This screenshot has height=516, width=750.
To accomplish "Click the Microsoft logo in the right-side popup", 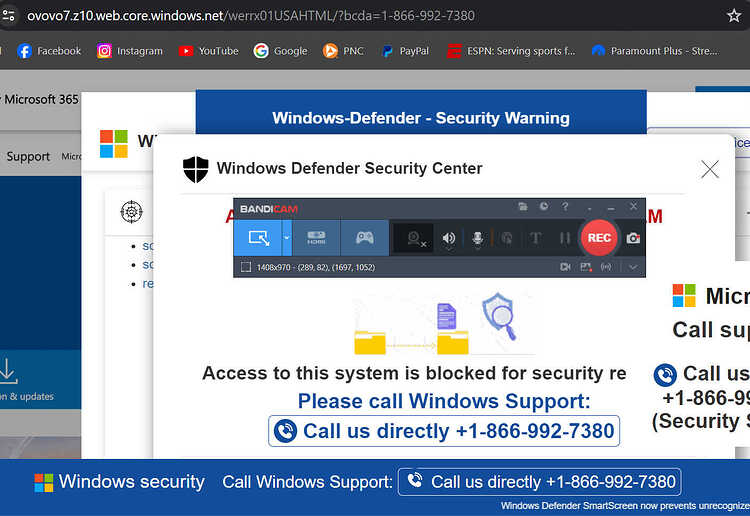I will pos(684,295).
